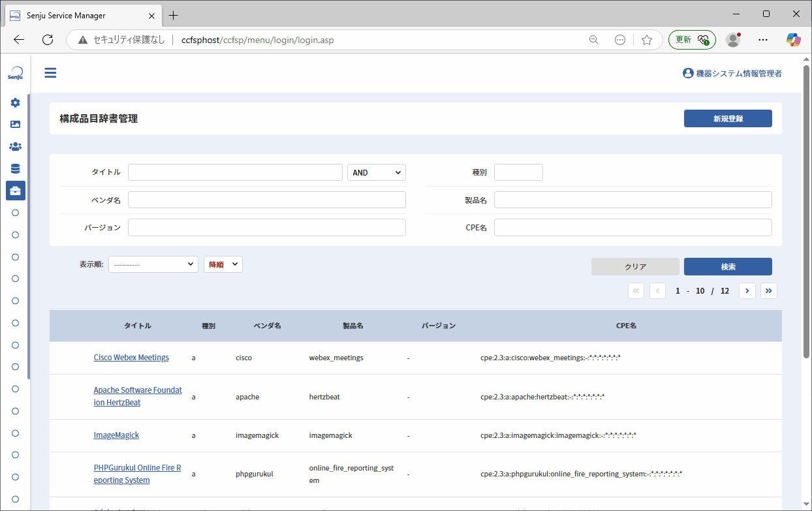Go to the first results page
The height and width of the screenshot is (511, 812).
point(636,290)
